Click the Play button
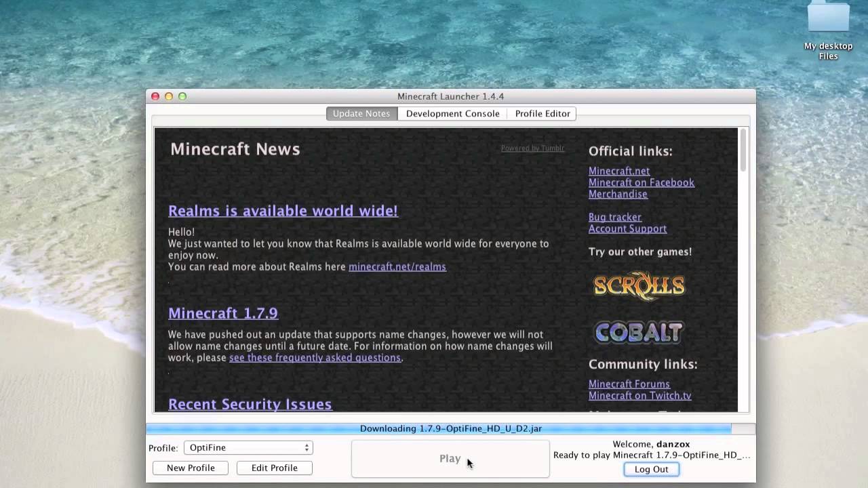Viewport: 868px width, 488px height. (450, 459)
